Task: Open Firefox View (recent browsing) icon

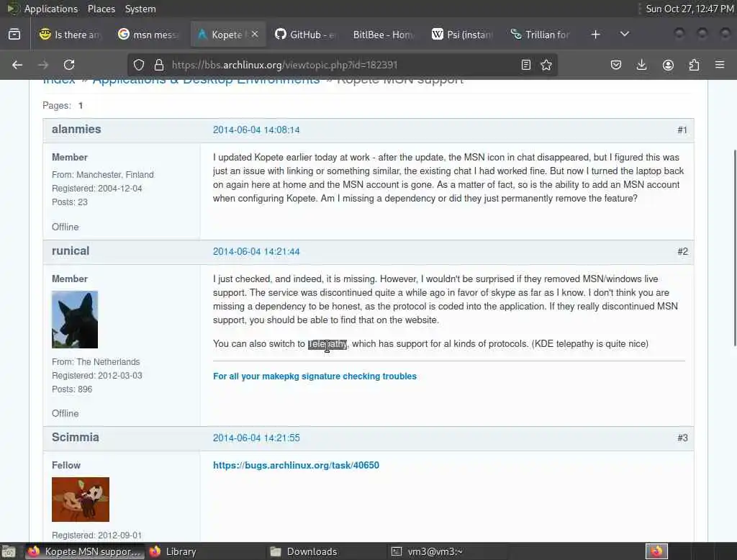Action: [x=14, y=35]
